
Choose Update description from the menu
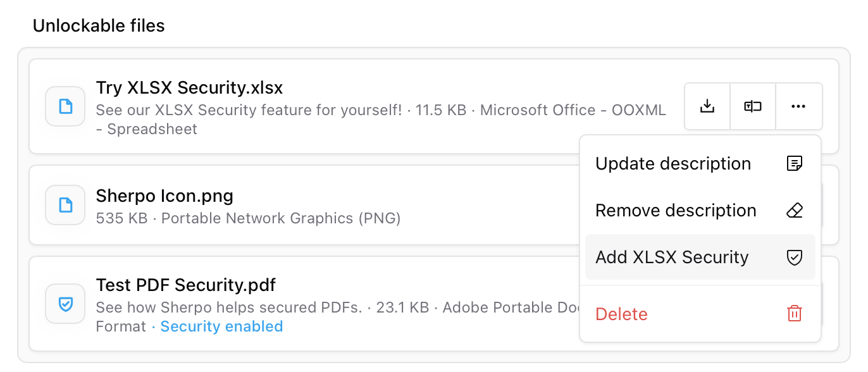[673, 163]
